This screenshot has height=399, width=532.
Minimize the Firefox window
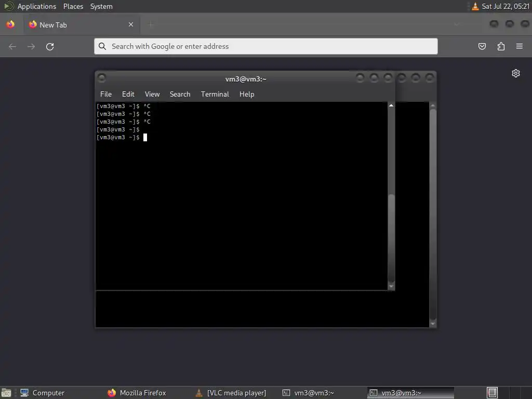(494, 24)
